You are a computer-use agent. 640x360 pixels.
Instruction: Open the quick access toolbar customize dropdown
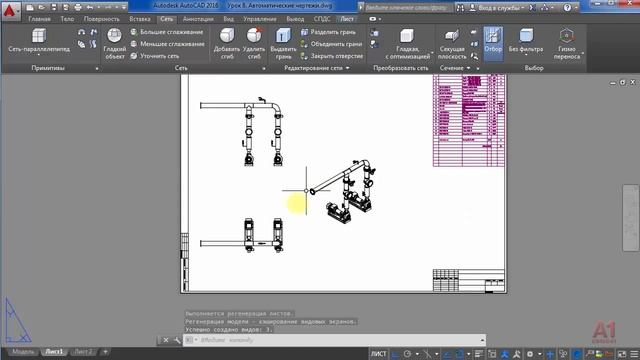point(124,7)
